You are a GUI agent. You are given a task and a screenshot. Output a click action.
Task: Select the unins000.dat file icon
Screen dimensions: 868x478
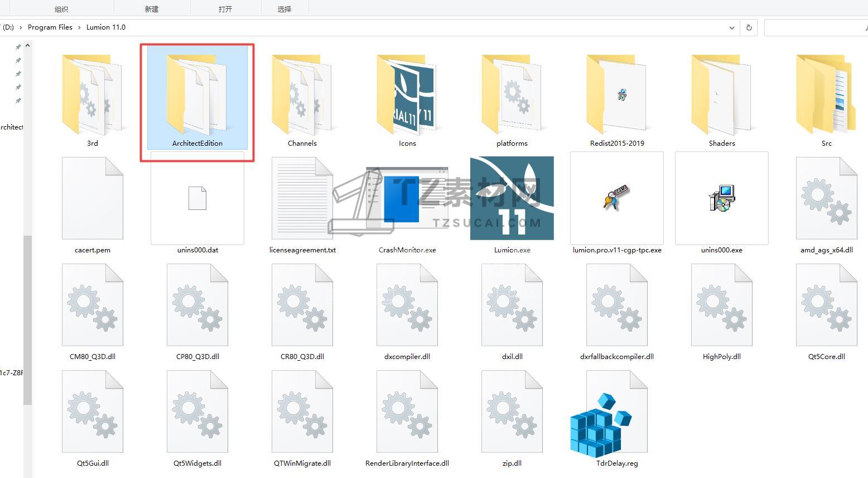197,198
